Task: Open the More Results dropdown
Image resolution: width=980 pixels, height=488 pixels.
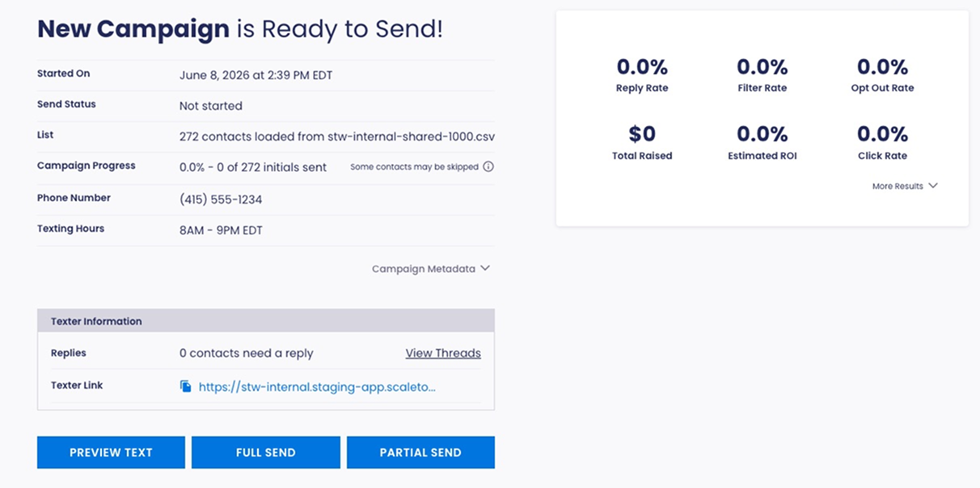Action: (905, 186)
